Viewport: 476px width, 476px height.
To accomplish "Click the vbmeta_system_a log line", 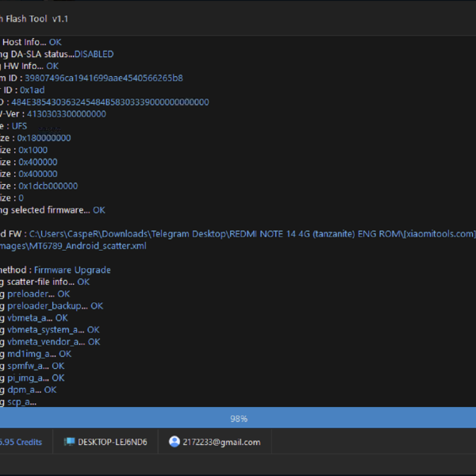I will (50, 330).
